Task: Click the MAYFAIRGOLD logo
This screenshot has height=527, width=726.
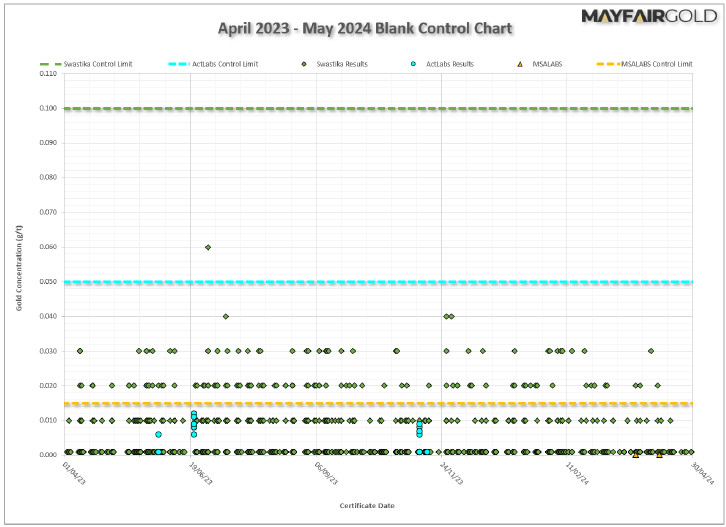Action: pos(649,16)
